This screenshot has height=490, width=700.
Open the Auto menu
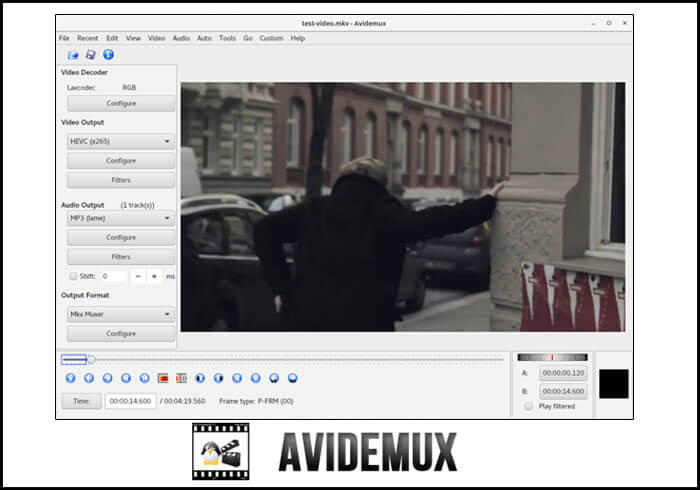pyautogui.click(x=204, y=38)
